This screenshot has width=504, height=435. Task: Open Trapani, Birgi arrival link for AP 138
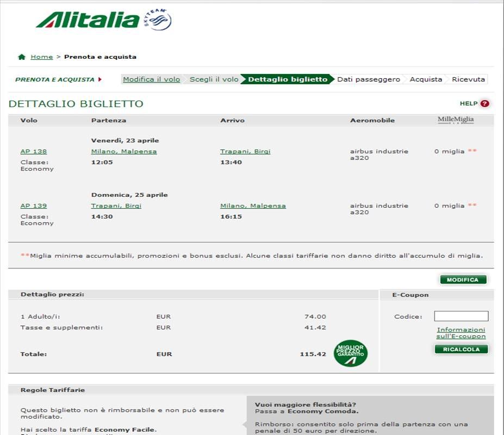click(x=245, y=151)
